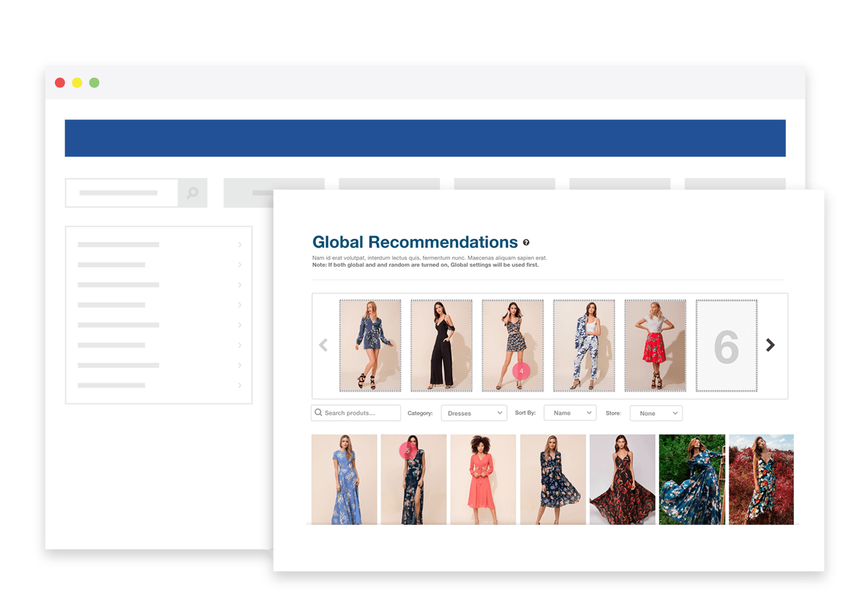Click the magnifying glass in the product search

point(318,412)
